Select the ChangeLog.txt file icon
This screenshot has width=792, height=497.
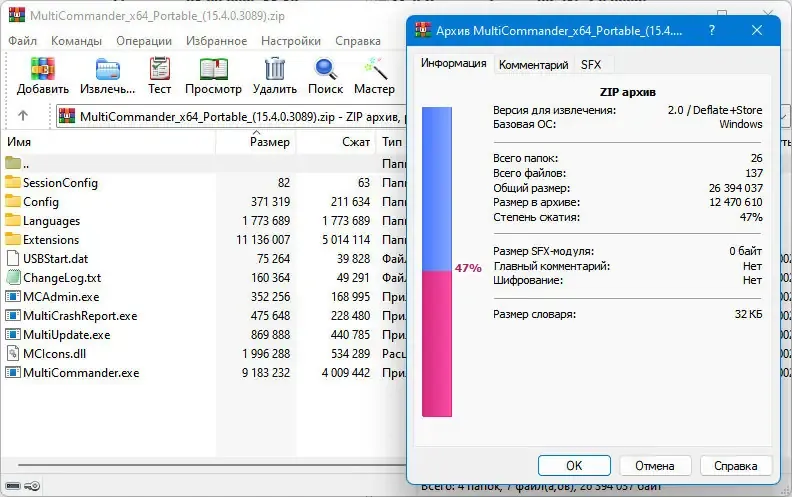click(13, 277)
